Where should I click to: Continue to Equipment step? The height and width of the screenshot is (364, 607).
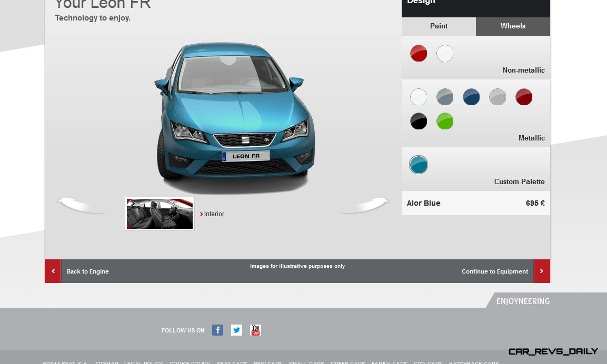495,271
